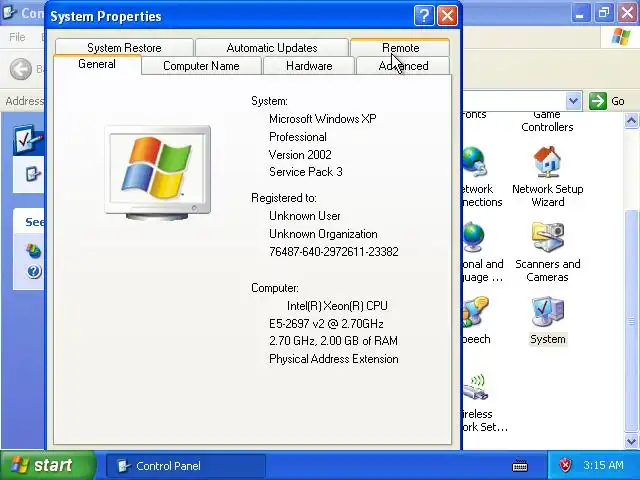Image resolution: width=640 pixels, height=480 pixels.
Task: Click the 'Game Controllers' label
Action: pyautogui.click(x=547, y=121)
